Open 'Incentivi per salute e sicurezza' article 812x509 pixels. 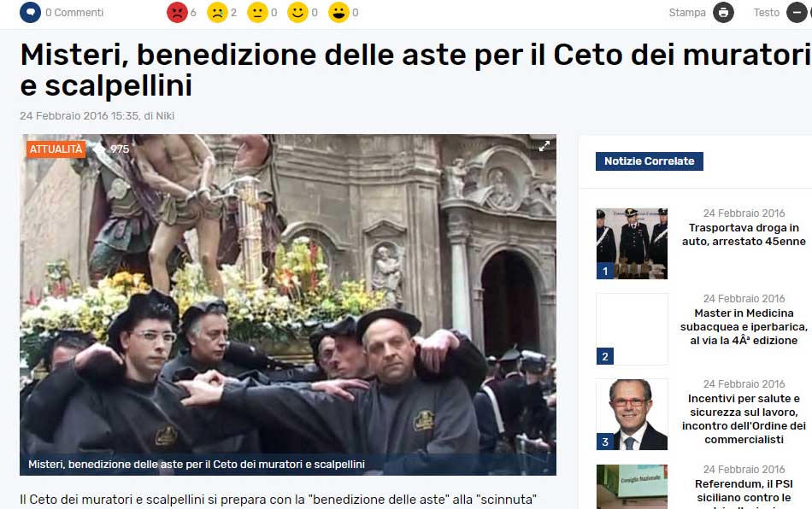[x=744, y=418]
